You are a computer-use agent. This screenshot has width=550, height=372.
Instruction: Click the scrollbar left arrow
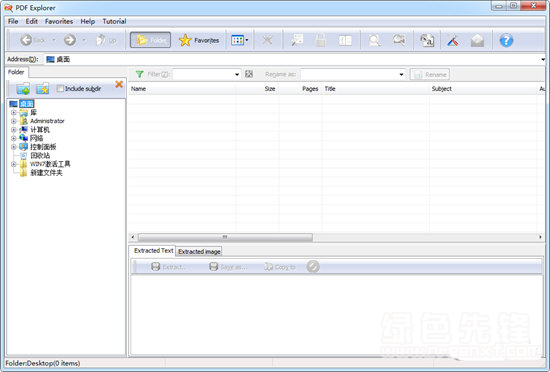(133, 237)
